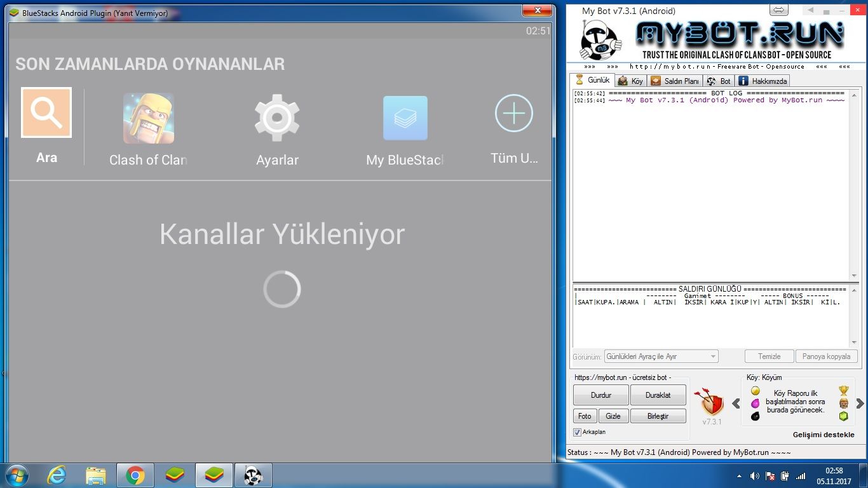The image size is (868, 488).
Task: Click the MyBot robot logo
Action: point(600,39)
